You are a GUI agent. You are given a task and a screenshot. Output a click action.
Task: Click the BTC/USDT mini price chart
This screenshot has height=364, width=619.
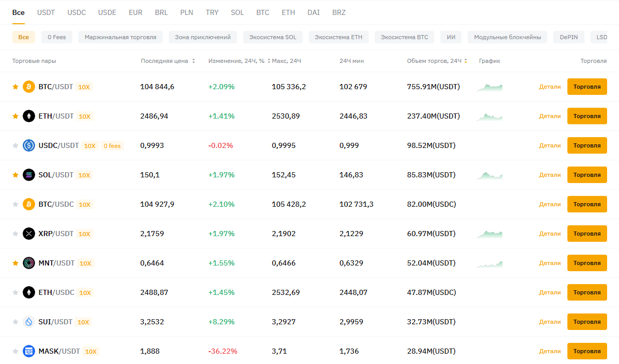[489, 87]
